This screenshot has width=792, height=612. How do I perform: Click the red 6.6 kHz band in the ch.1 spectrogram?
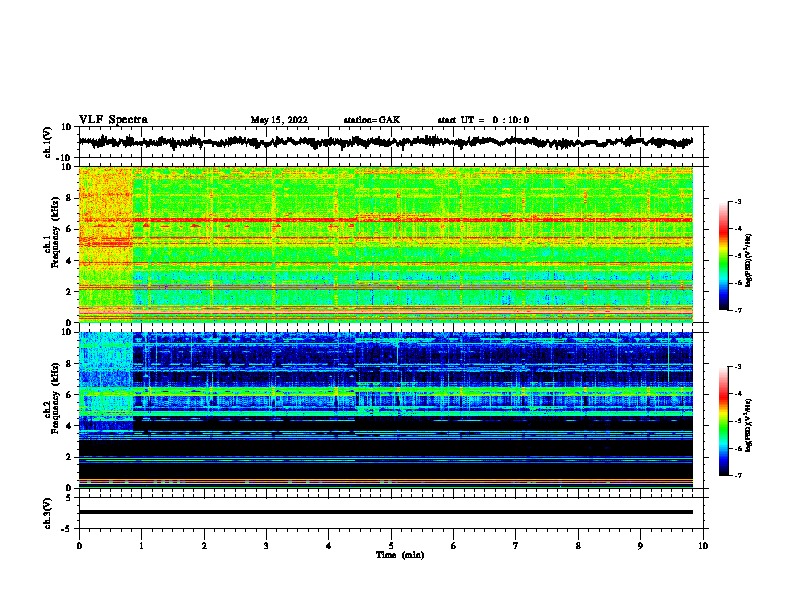[x=385, y=220]
